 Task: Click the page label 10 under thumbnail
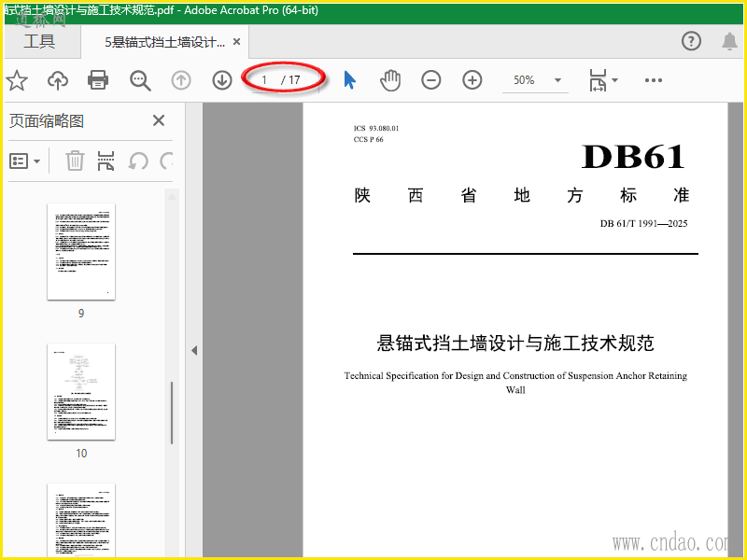coord(81,453)
